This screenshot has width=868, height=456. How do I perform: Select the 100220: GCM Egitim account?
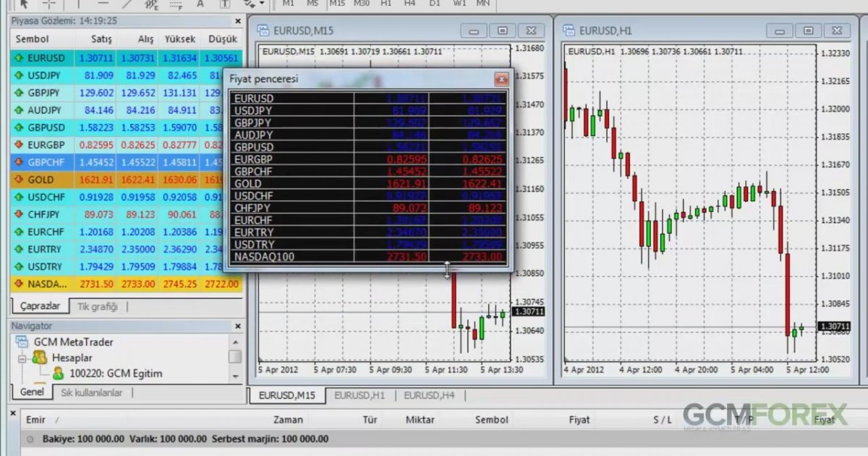(116, 373)
